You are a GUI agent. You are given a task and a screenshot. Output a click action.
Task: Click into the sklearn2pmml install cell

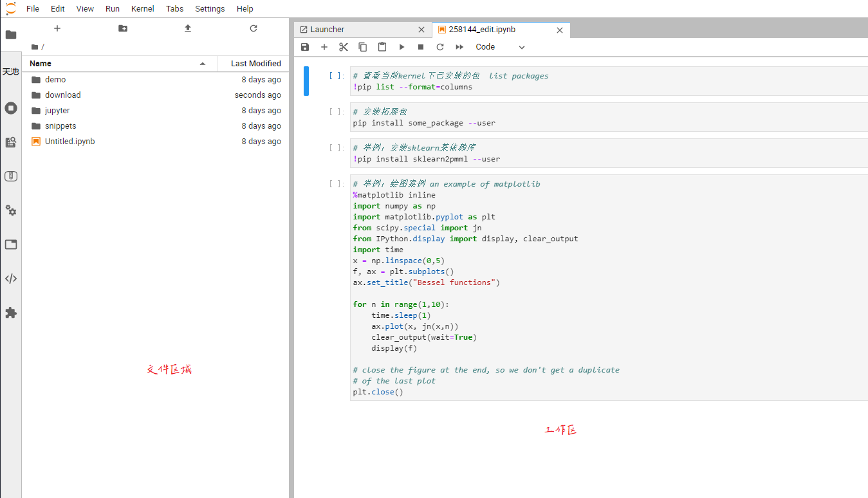tap(609, 153)
